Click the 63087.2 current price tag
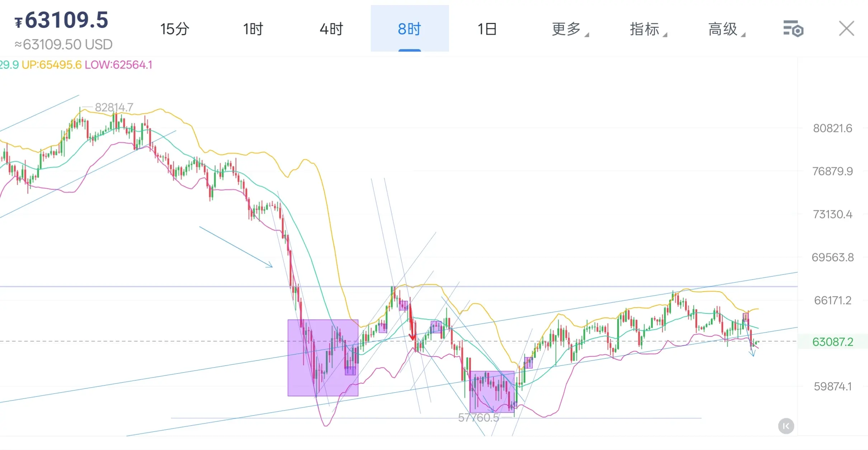The image size is (868, 450). pos(832,341)
